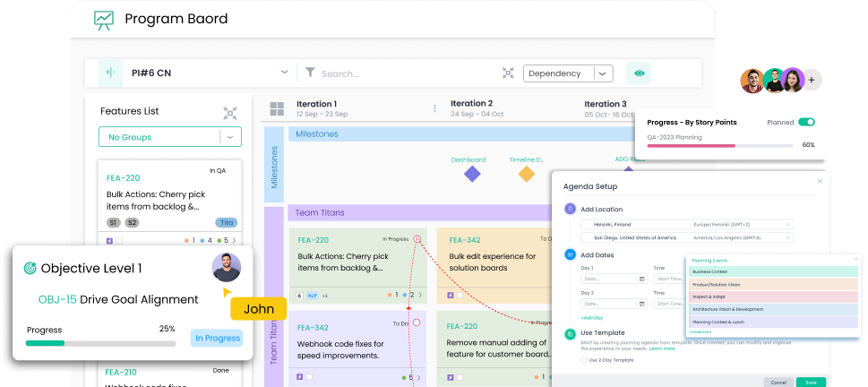Expand the Features List panel icon

230,114
